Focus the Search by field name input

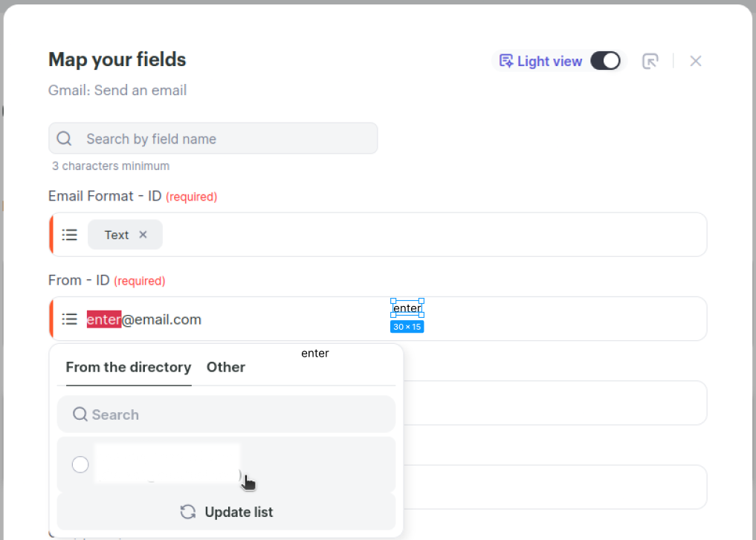point(223,139)
